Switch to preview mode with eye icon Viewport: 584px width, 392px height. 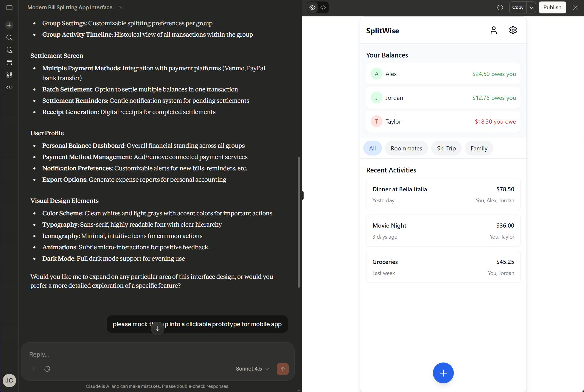312,7
